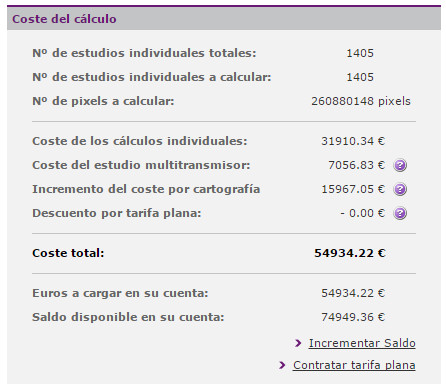Click the Coste total label
Screen dimensions: 446x390
[x=68, y=253]
